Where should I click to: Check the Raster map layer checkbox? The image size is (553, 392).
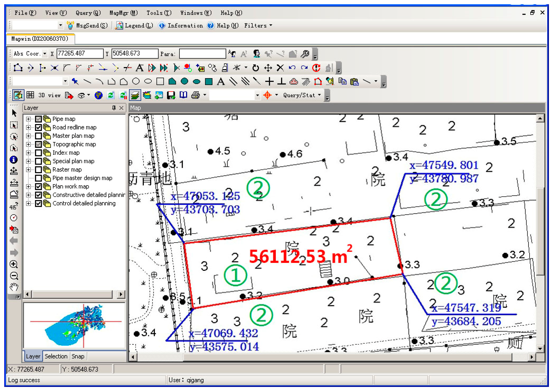(x=38, y=170)
